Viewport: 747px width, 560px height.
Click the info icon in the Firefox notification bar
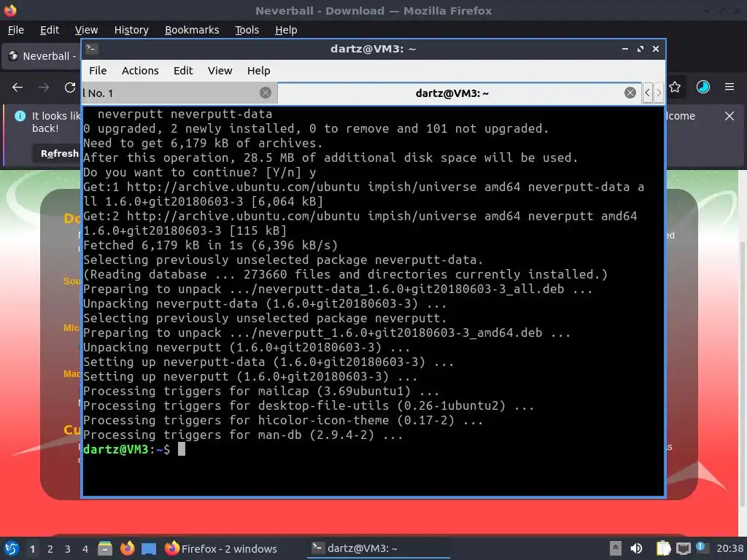pyautogui.click(x=20, y=116)
